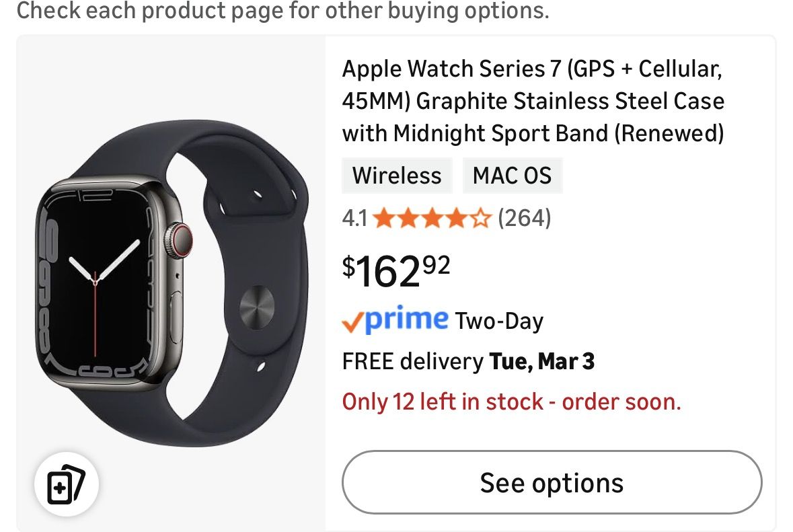The width and height of the screenshot is (793, 532).
Task: Open the 264 customer reviews link
Action: click(x=524, y=218)
